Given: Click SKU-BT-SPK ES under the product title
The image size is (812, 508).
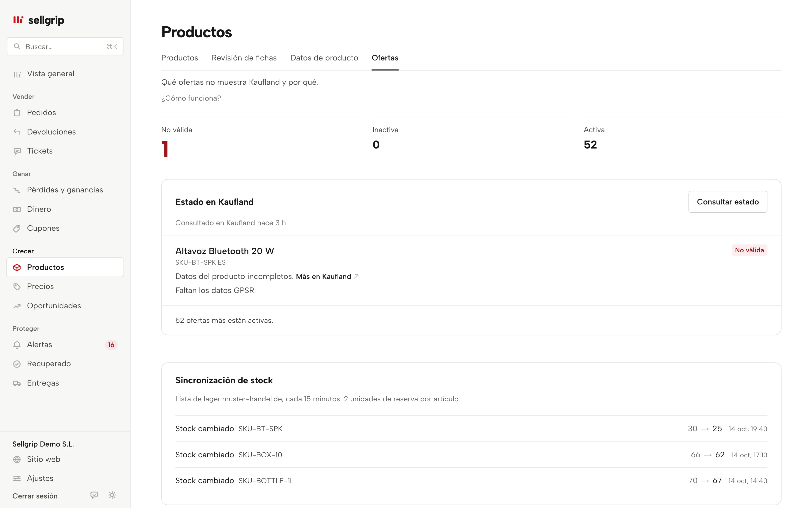Looking at the screenshot, I should (x=200, y=262).
